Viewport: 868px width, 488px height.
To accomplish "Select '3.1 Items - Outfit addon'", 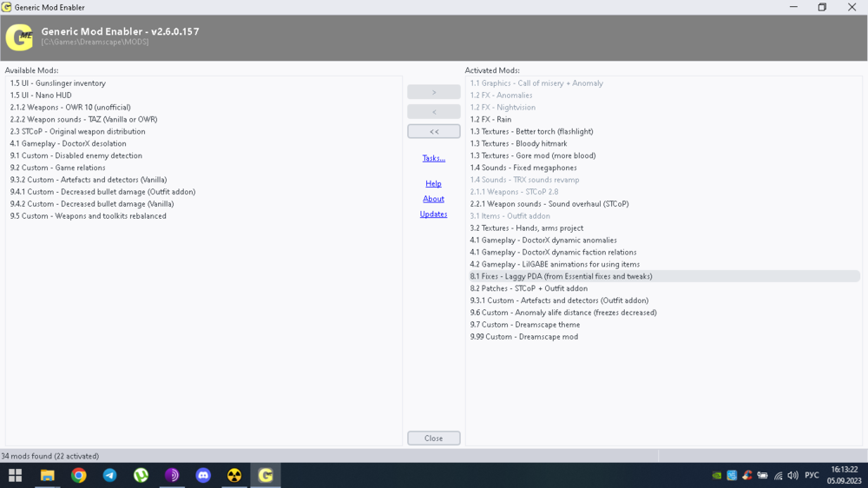I will (x=510, y=216).
